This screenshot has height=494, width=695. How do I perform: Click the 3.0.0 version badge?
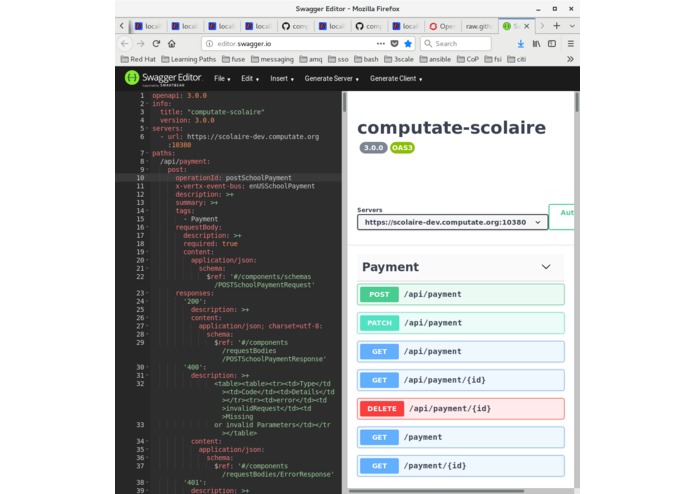373,148
